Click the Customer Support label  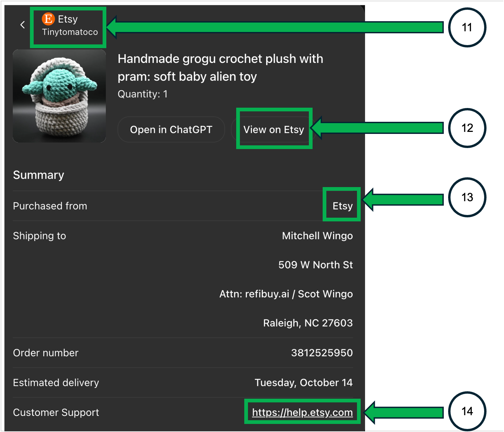56,412
